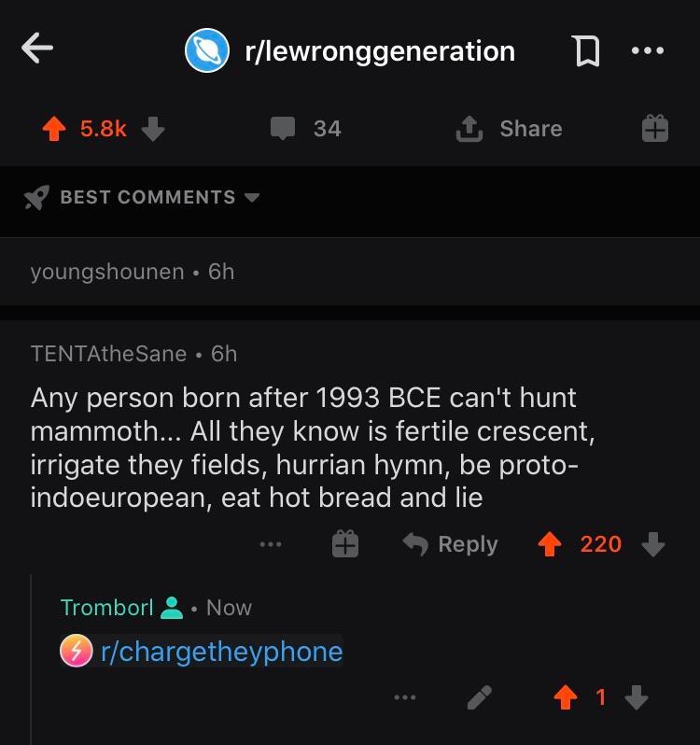Edit Tromborl's comment with the pencil icon

tap(479, 696)
